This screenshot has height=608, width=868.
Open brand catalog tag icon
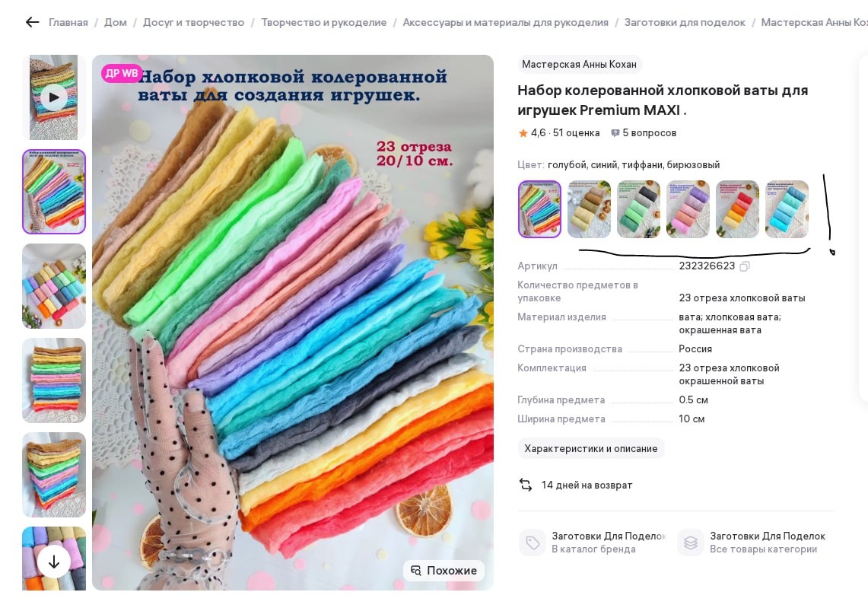click(533, 543)
